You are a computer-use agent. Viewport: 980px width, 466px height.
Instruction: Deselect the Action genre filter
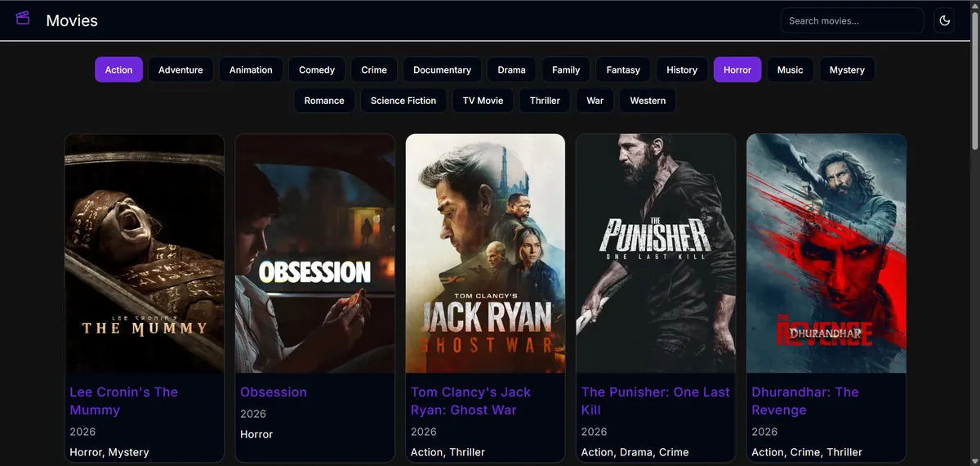pyautogui.click(x=118, y=69)
